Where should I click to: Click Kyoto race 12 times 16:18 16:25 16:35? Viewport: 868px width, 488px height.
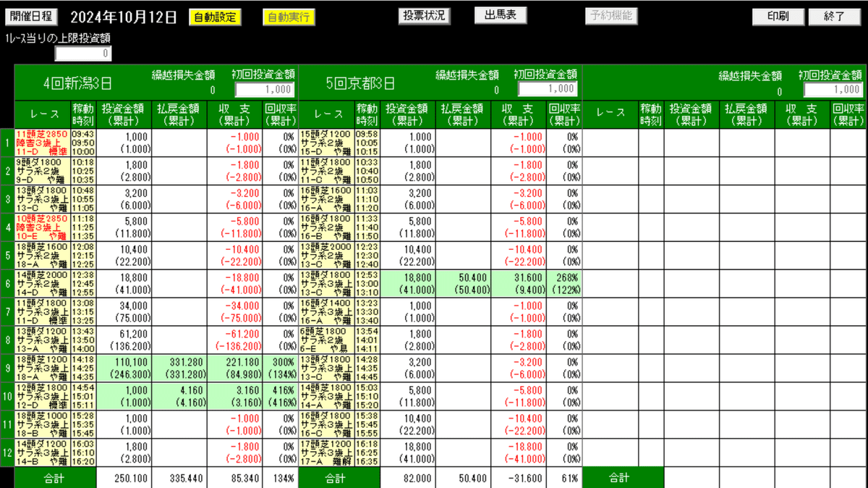tap(367, 453)
